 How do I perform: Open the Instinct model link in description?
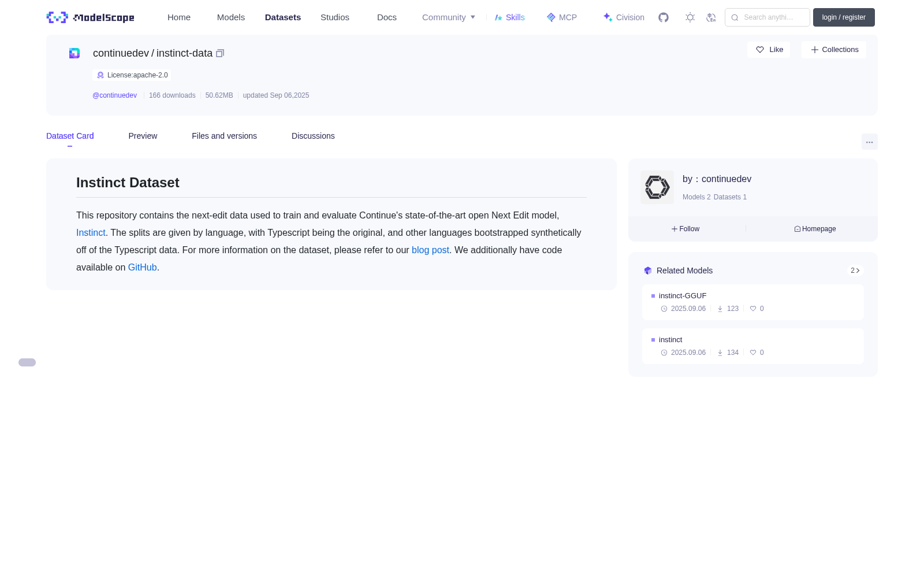(x=91, y=232)
